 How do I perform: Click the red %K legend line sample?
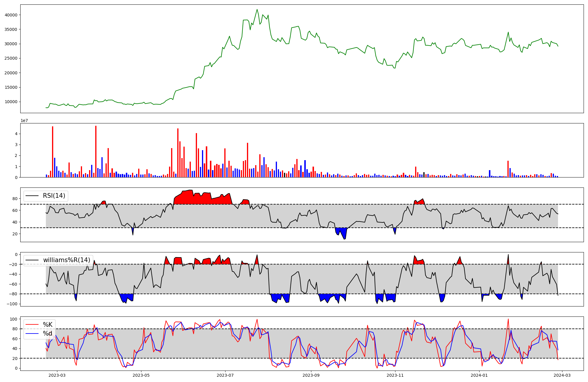[x=32, y=325]
